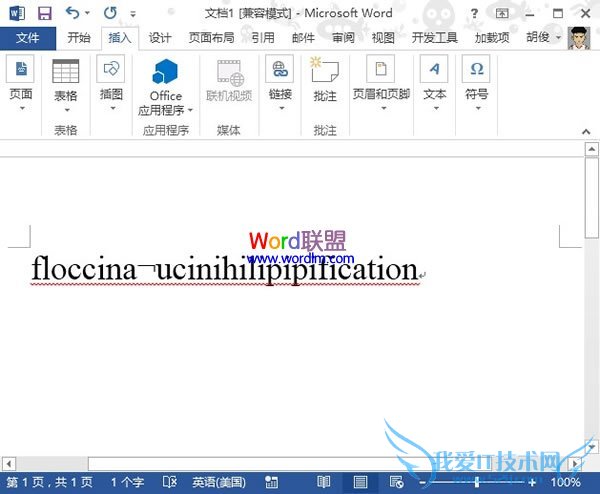Viewport: 600px width, 494px height.
Task: Switch to Read Mode view
Action: (x=324, y=482)
